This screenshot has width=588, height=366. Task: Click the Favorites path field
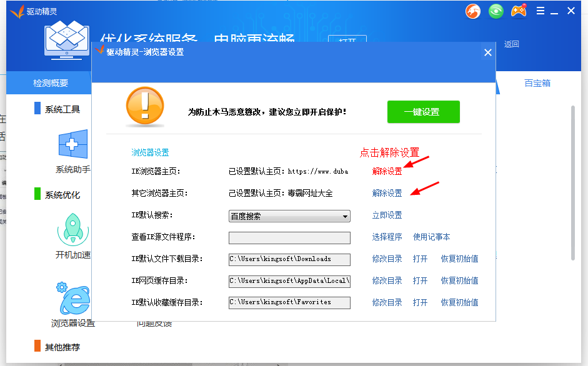point(289,303)
